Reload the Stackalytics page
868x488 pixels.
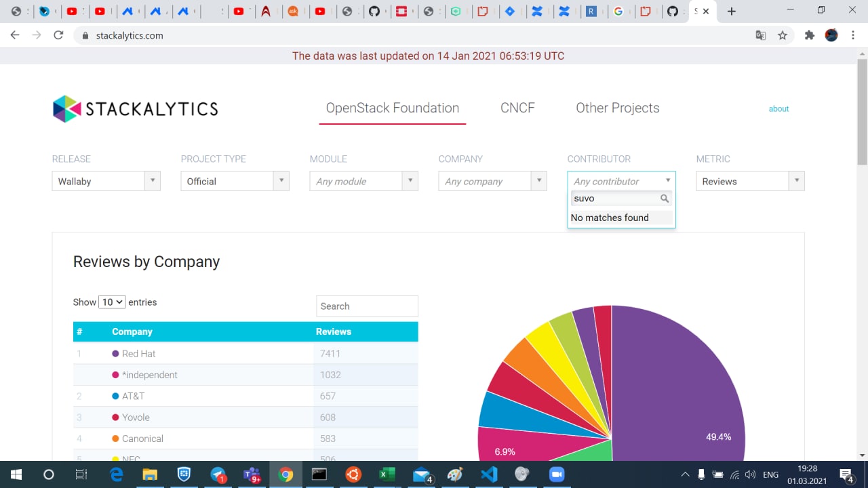click(x=58, y=35)
